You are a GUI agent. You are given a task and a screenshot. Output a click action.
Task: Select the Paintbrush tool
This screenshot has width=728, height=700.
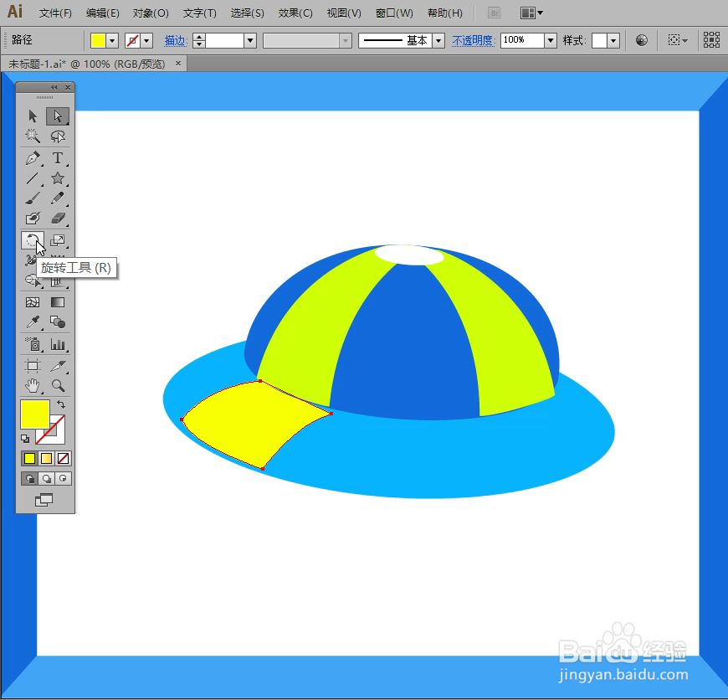33,198
